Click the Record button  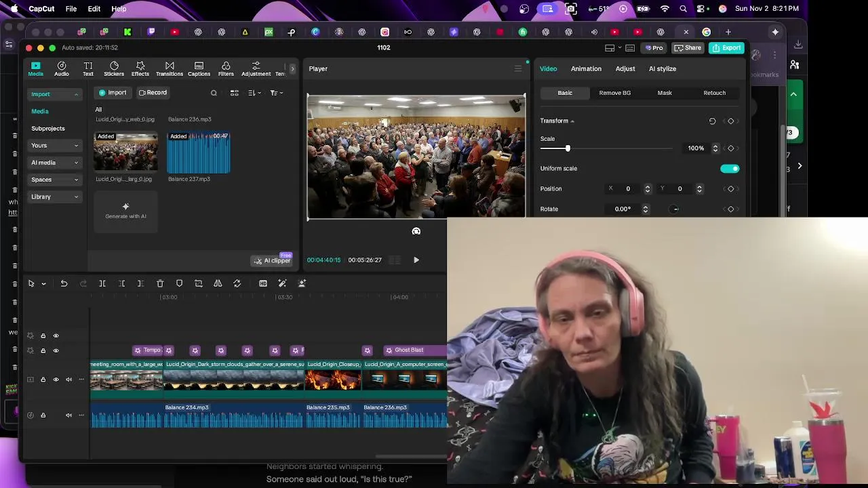point(153,93)
